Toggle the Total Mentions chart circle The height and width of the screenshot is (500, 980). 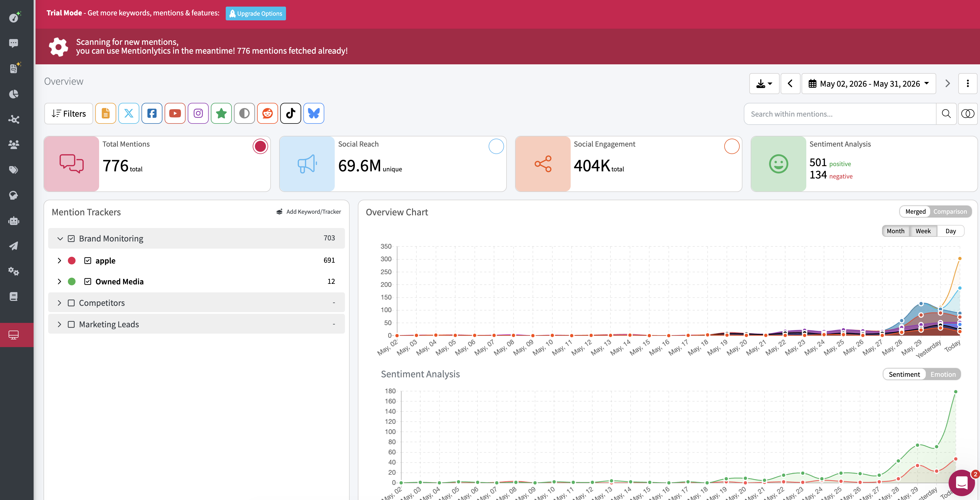[x=260, y=146]
